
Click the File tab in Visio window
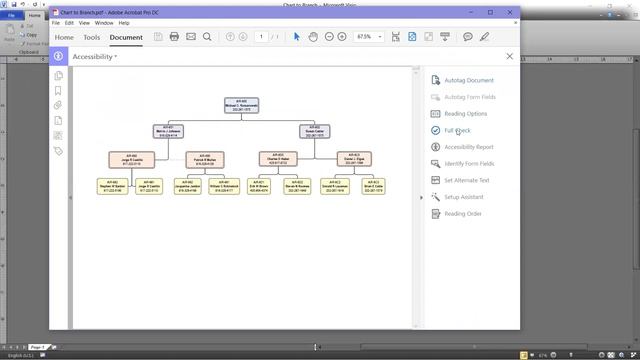11,15
